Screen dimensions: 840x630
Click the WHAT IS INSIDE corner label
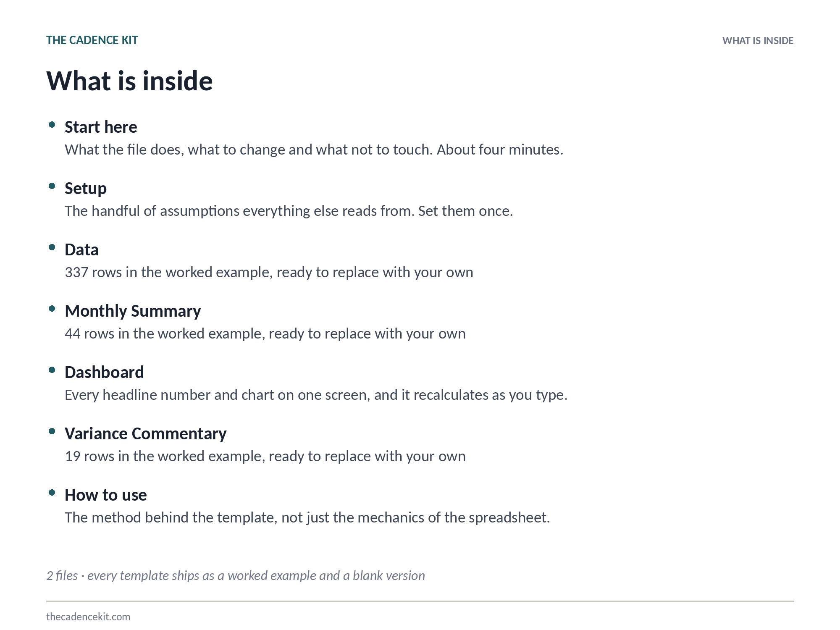[x=758, y=41]
